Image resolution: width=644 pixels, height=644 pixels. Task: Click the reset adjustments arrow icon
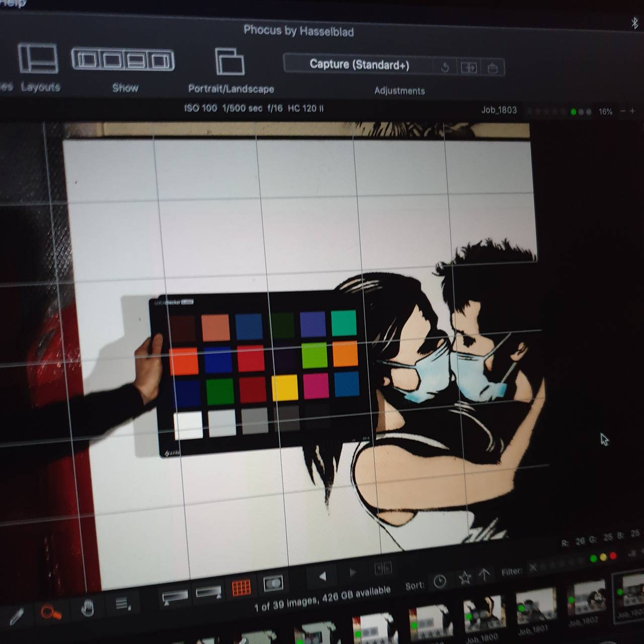point(445,67)
